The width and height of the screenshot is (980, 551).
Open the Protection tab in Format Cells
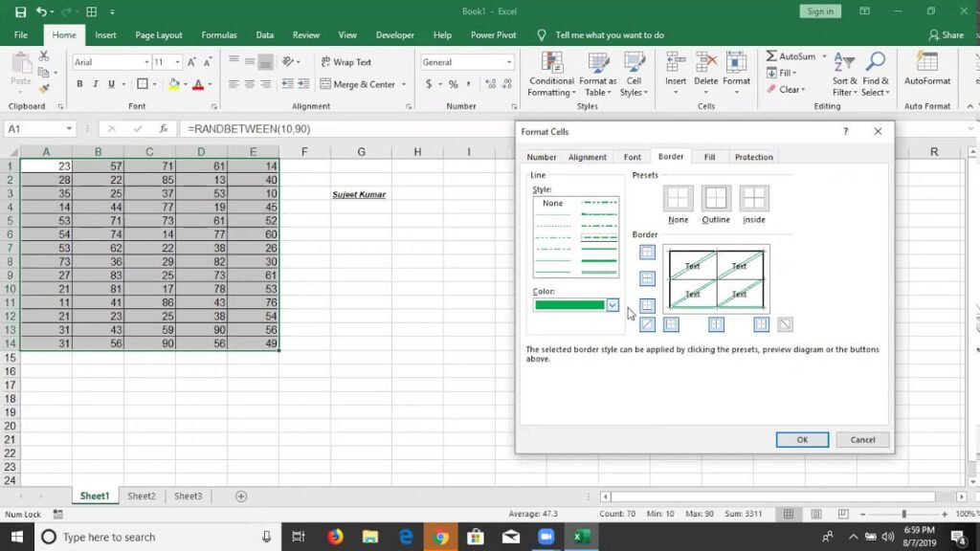(754, 157)
